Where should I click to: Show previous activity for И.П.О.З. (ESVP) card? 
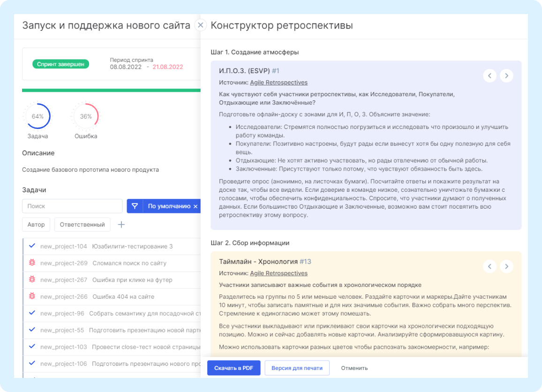point(490,75)
